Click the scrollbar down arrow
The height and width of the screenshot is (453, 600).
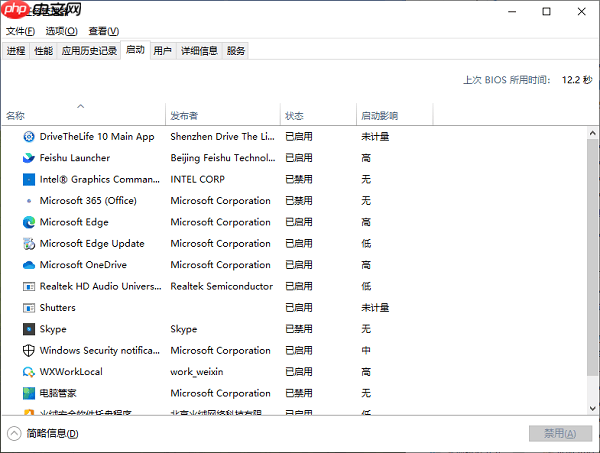tap(592, 408)
